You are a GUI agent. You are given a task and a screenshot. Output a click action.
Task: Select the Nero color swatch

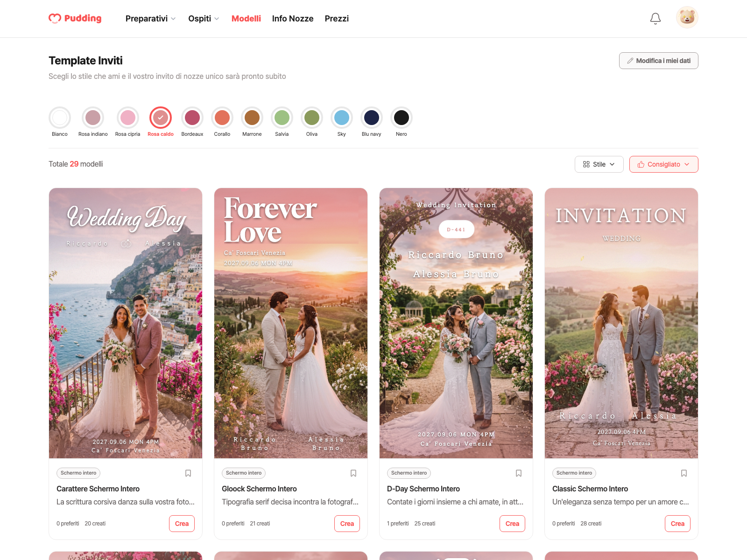[402, 118]
